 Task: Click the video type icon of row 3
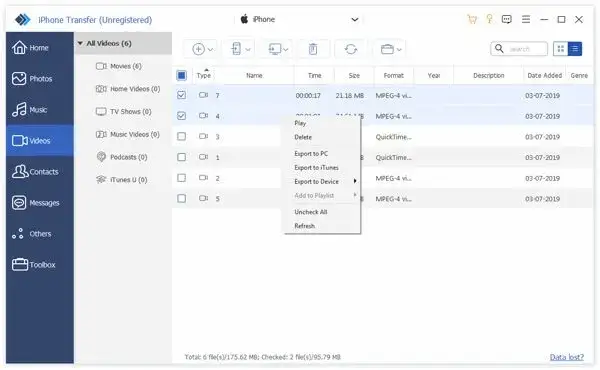(x=203, y=136)
